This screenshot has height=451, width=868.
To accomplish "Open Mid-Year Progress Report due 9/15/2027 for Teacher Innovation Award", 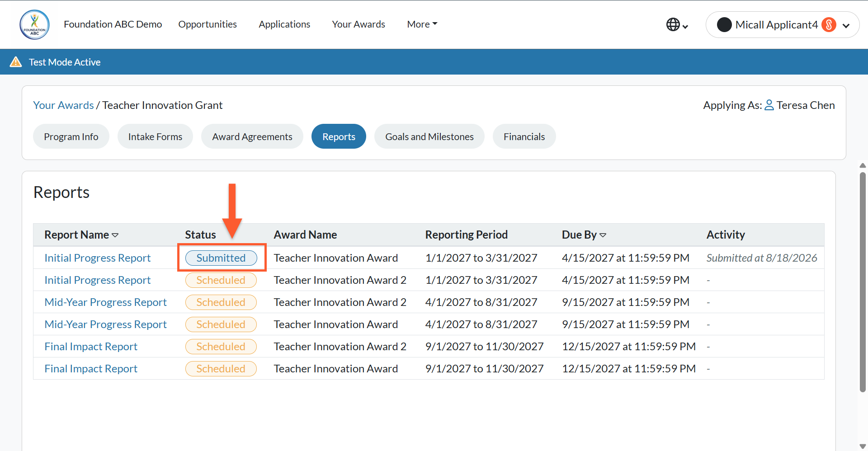I will [x=105, y=324].
